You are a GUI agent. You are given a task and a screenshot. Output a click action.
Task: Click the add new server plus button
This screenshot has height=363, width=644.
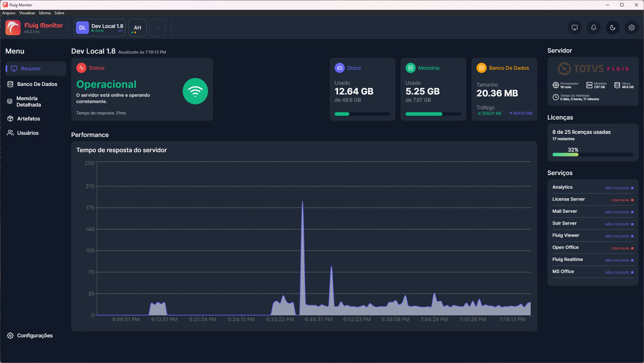(157, 28)
